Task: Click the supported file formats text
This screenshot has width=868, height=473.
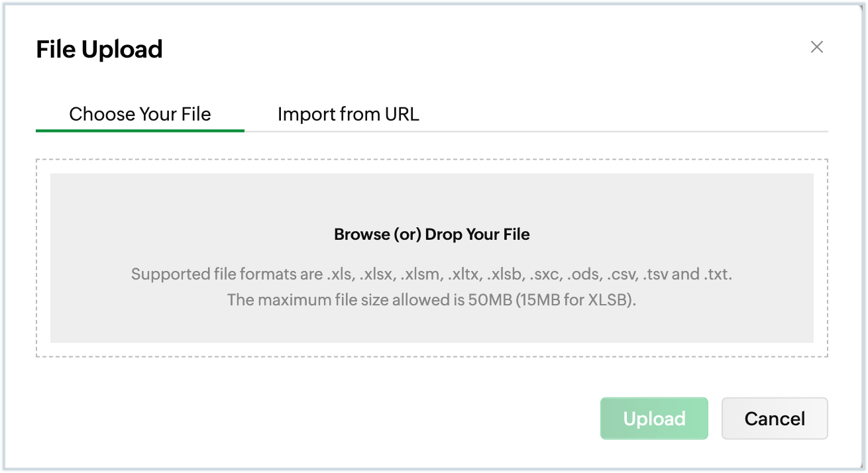Action: (431, 274)
